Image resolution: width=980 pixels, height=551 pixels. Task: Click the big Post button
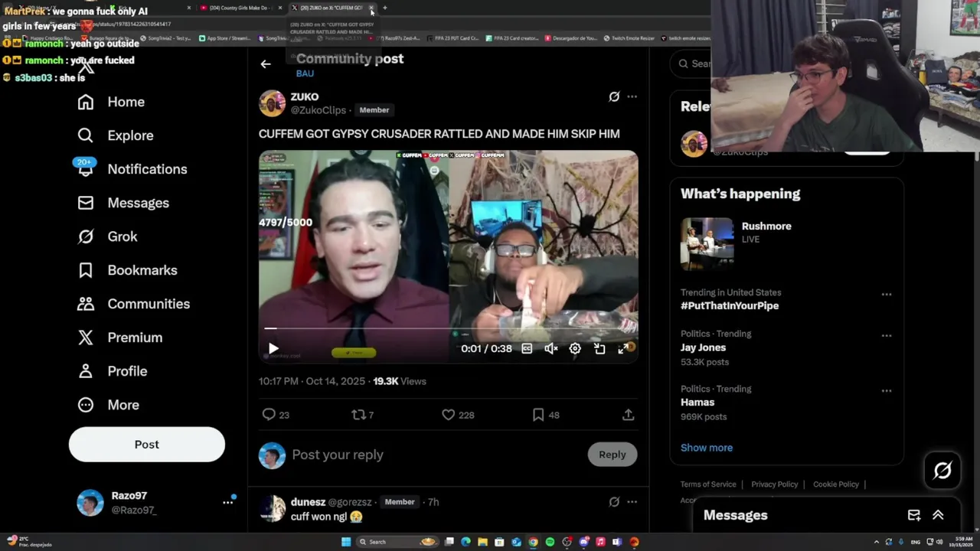(x=147, y=445)
